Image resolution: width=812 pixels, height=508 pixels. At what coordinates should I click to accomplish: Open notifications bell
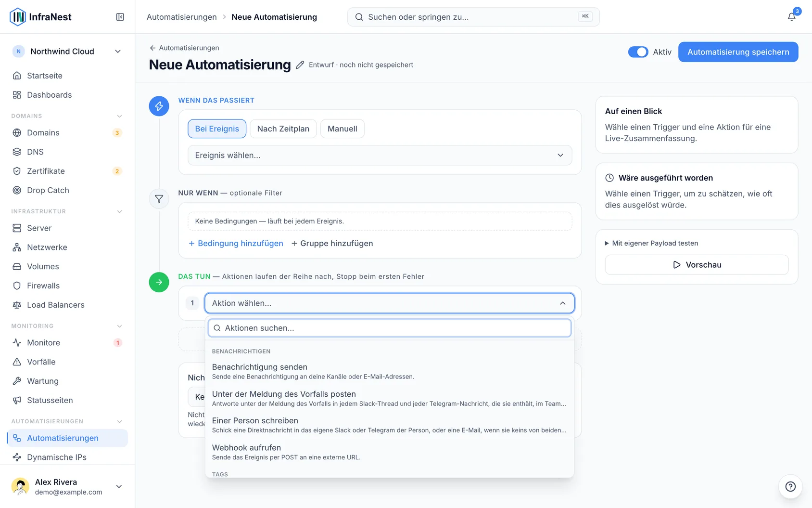(791, 17)
